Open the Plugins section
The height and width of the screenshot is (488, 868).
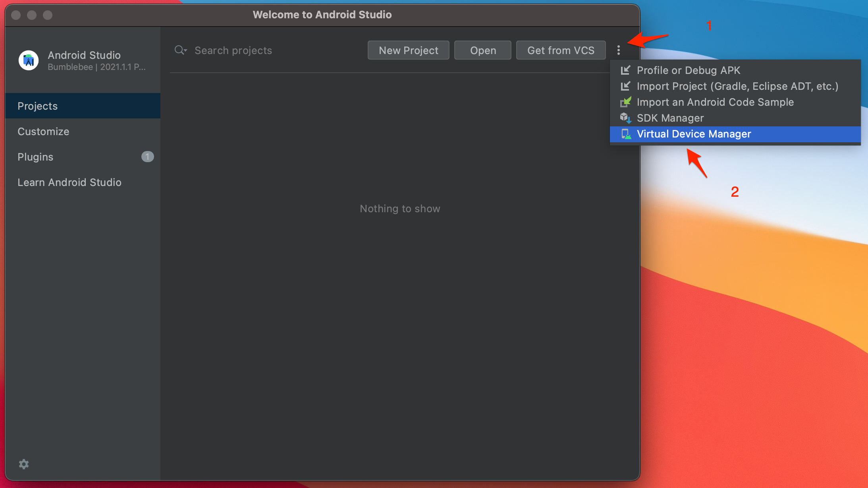coord(35,157)
